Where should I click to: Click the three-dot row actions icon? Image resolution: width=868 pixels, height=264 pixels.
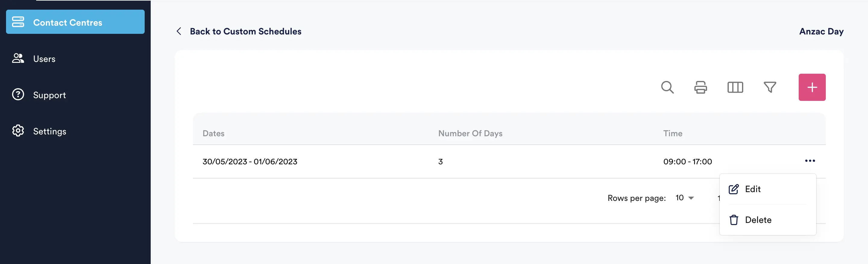tap(810, 161)
